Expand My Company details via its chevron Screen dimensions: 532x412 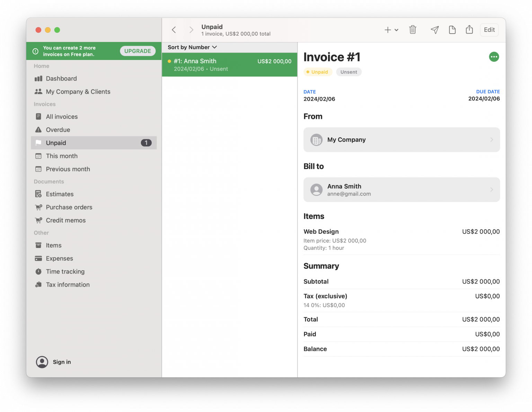pos(491,140)
